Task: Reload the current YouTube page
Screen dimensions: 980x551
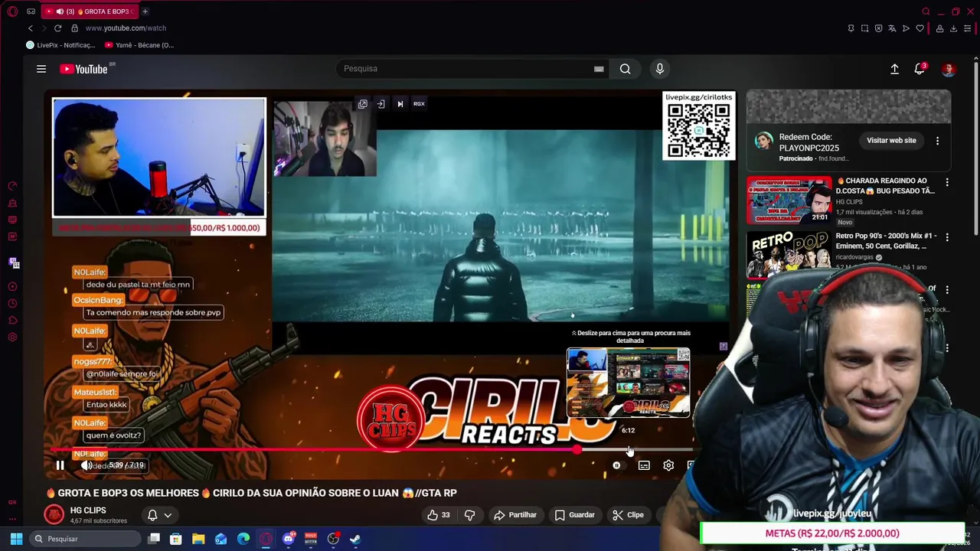Action: tap(57, 28)
